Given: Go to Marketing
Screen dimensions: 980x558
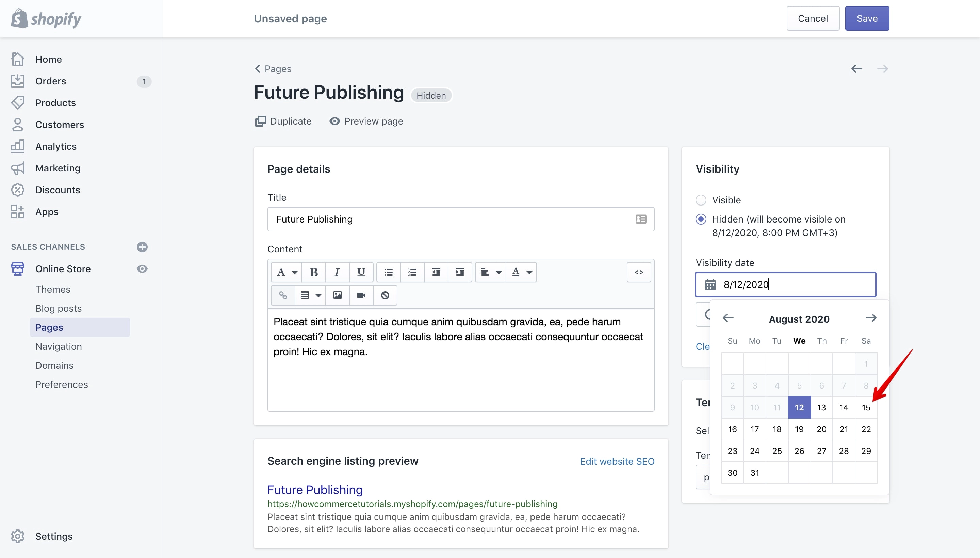Looking at the screenshot, I should point(58,168).
